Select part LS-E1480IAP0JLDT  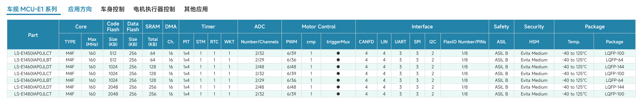pos(33,87)
